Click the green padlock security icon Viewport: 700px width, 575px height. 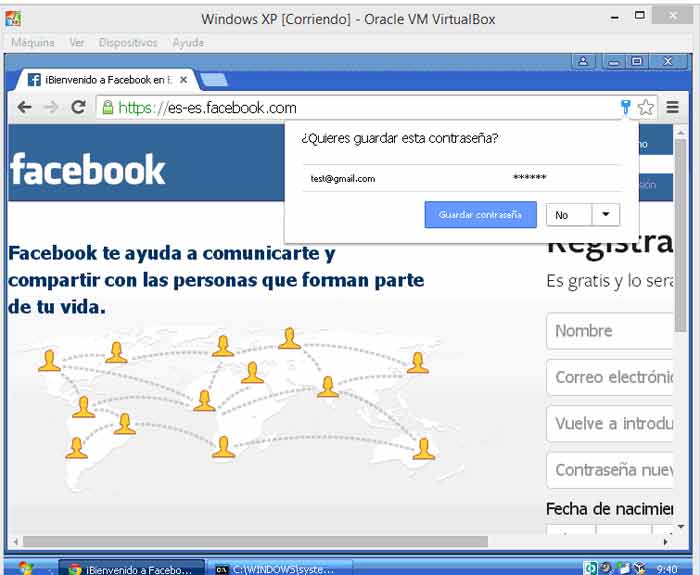(107, 108)
